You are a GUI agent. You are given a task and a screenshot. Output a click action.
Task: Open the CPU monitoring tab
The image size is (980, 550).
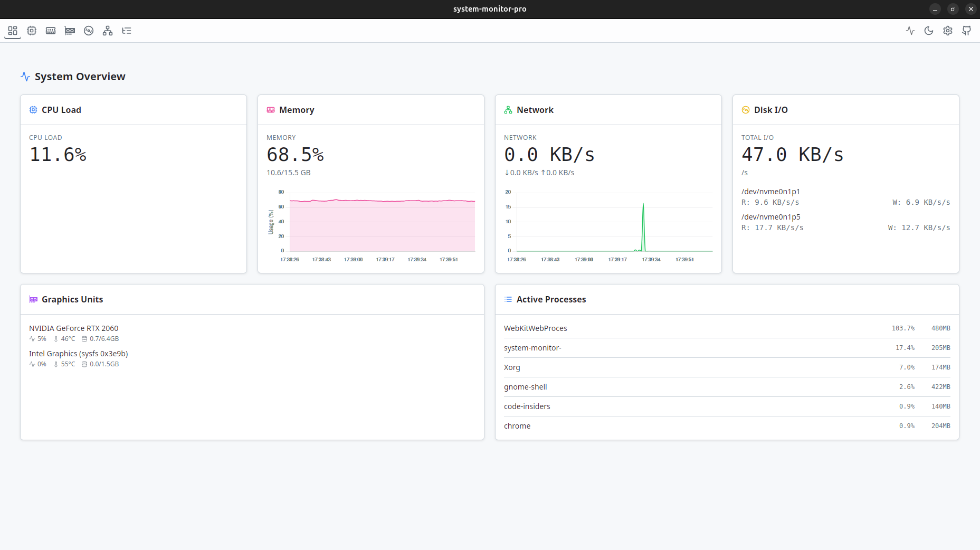32,31
